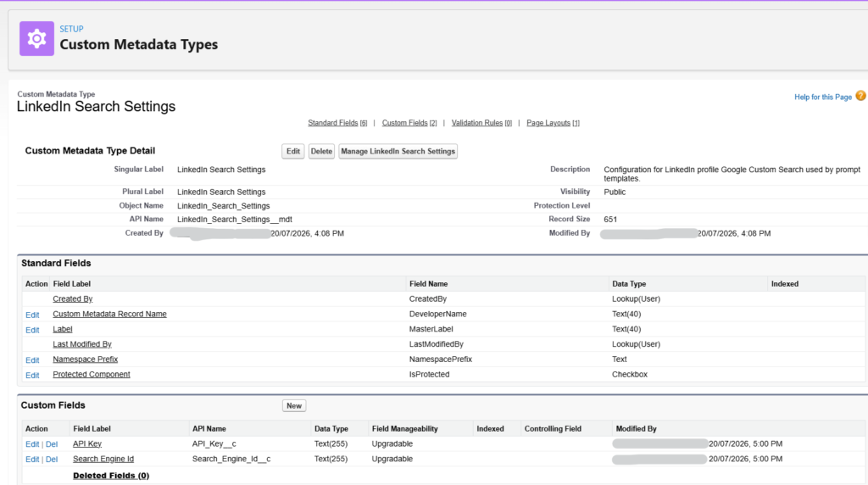Open the Protected Component field link

coord(92,374)
